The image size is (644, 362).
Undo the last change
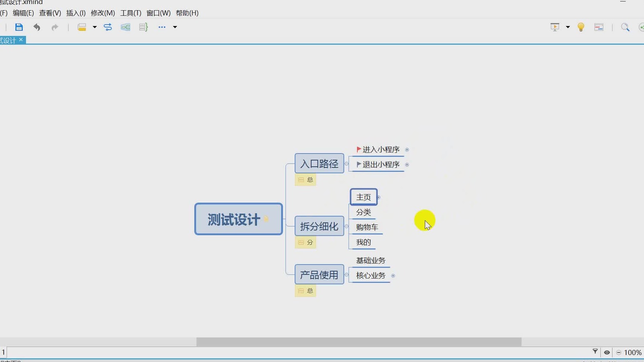pyautogui.click(x=37, y=27)
